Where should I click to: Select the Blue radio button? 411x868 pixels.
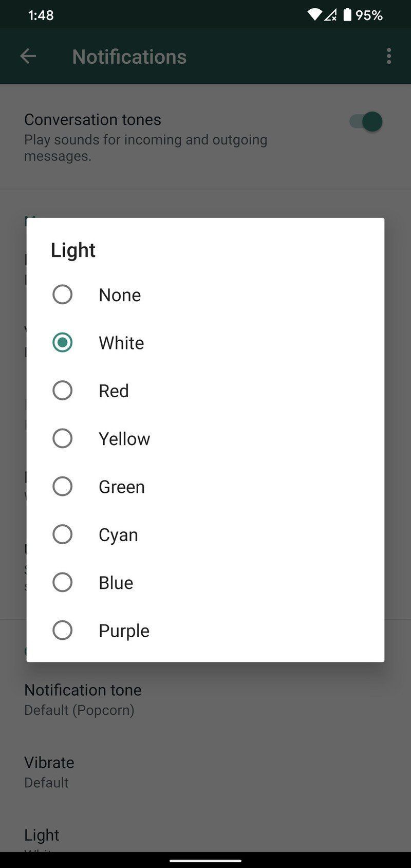63,582
